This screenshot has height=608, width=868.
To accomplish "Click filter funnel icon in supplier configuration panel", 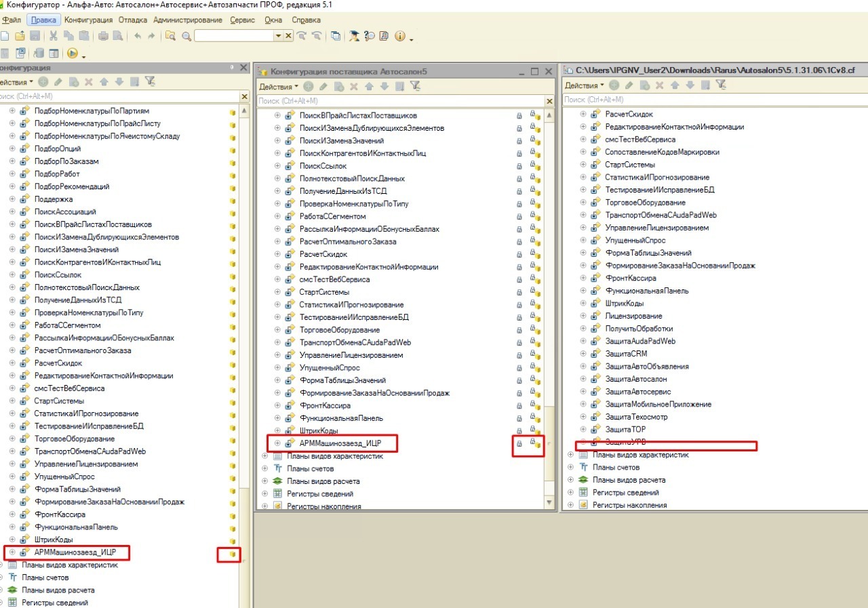I will click(x=415, y=86).
